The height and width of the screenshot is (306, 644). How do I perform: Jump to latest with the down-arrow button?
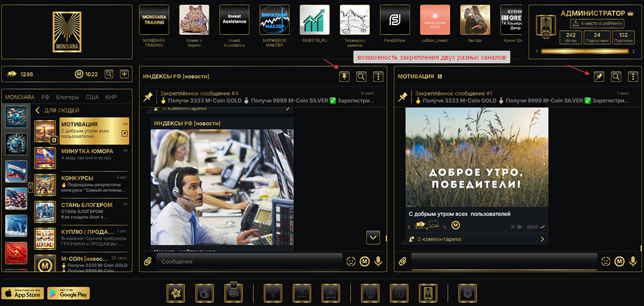(373, 238)
